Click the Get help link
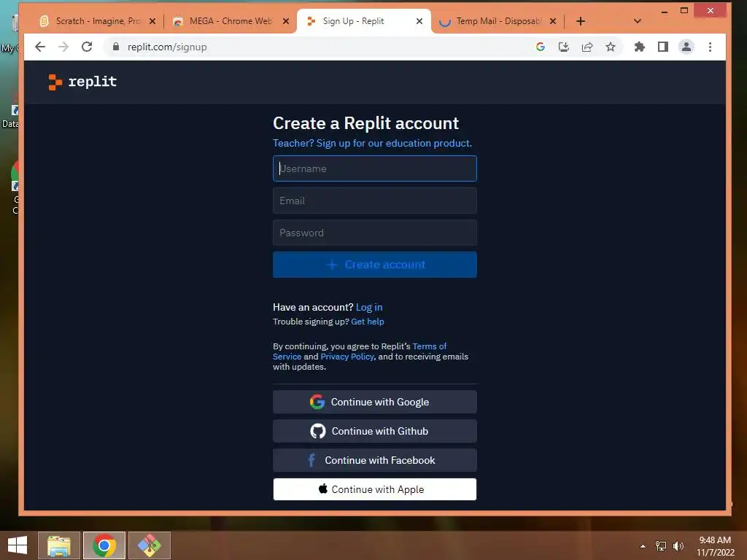Image resolution: width=747 pixels, height=560 pixels. [x=368, y=322]
